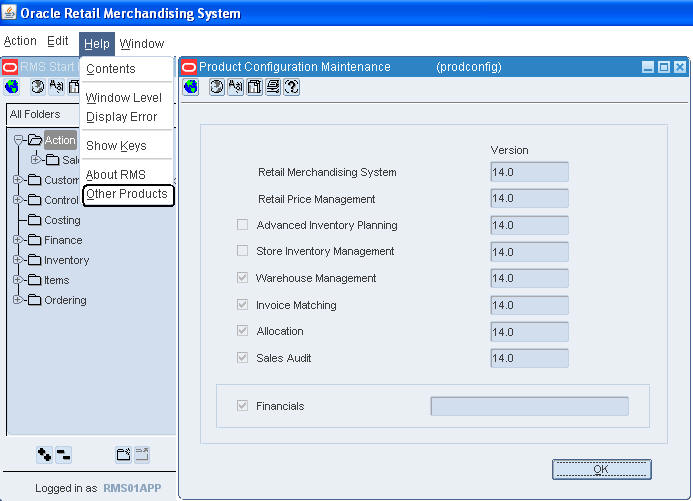Click the new folder icon below the tree
This screenshot has height=501, width=693.
123,454
